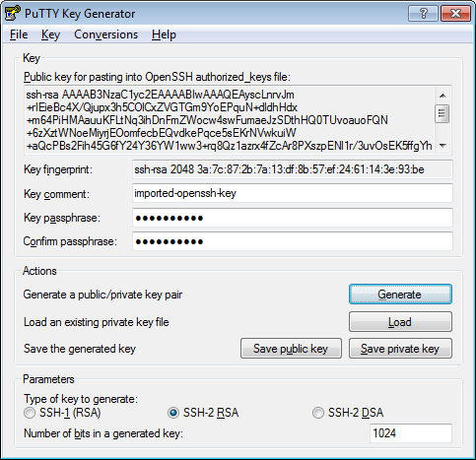Open the Conversions menu
Screen dimensions: 476x460
click(105, 34)
